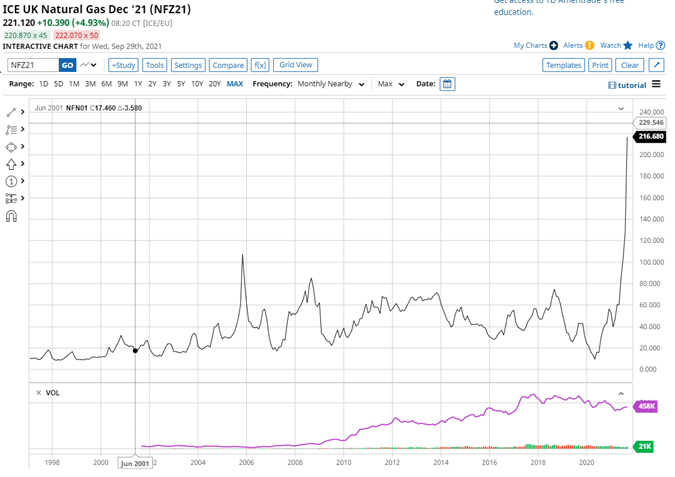
Task: Open the chart type dropdown arrow
Action: pyautogui.click(x=94, y=65)
